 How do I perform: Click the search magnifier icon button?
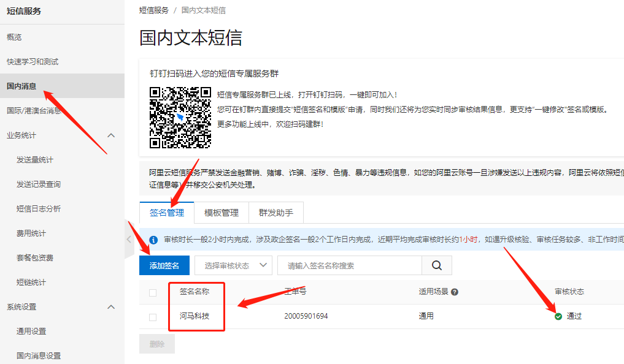click(x=437, y=265)
